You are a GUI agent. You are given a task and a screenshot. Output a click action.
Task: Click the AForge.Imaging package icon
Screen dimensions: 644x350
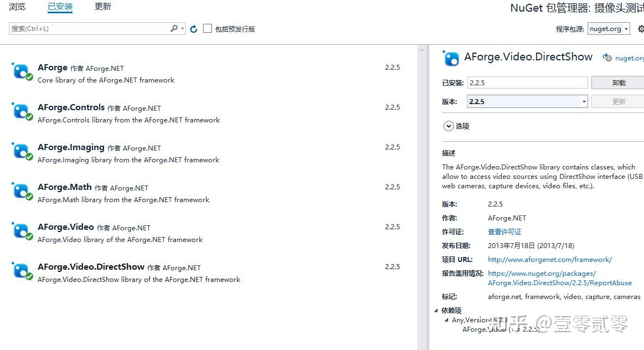pos(22,151)
